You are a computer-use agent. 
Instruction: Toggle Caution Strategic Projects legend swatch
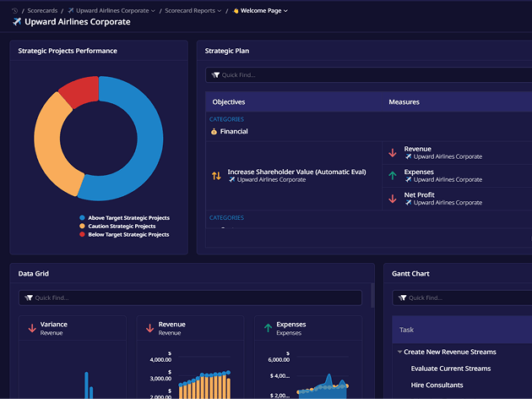[82, 227]
